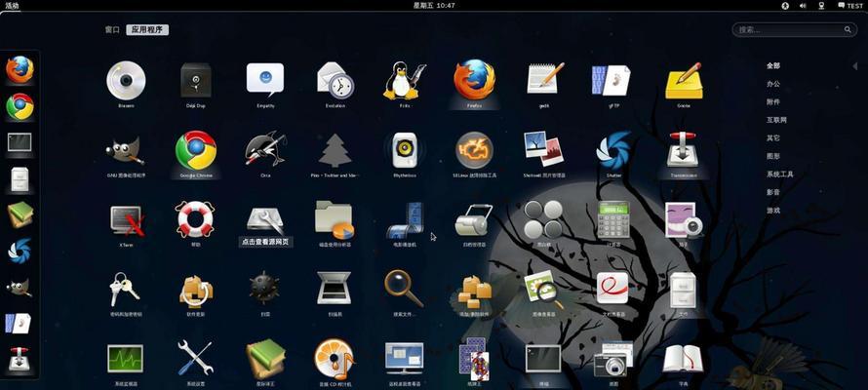Open the solitaire card game icon
Image resolution: width=868 pixels, height=390 pixels.
coord(474,359)
